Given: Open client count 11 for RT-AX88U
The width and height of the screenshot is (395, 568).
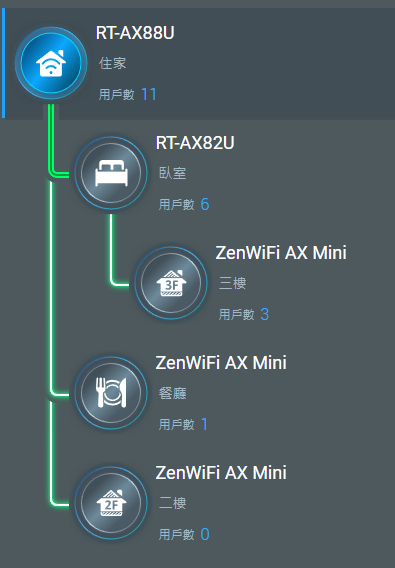Looking at the screenshot, I should [148, 95].
